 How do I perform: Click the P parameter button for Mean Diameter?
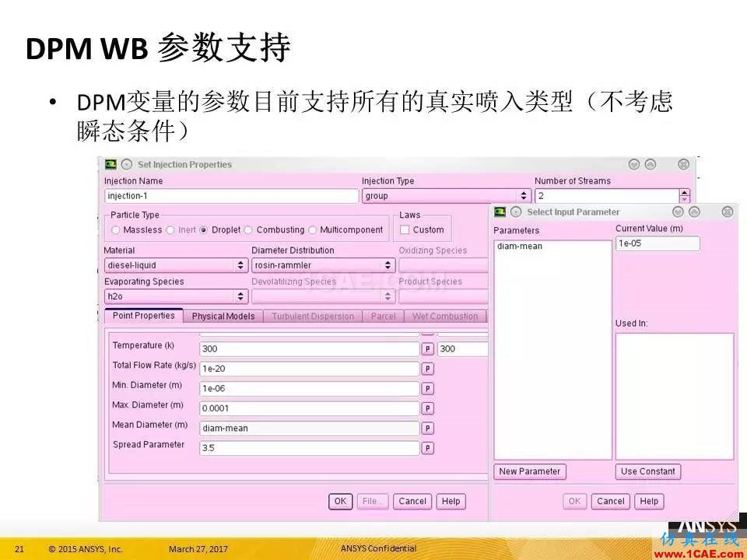coord(428,428)
